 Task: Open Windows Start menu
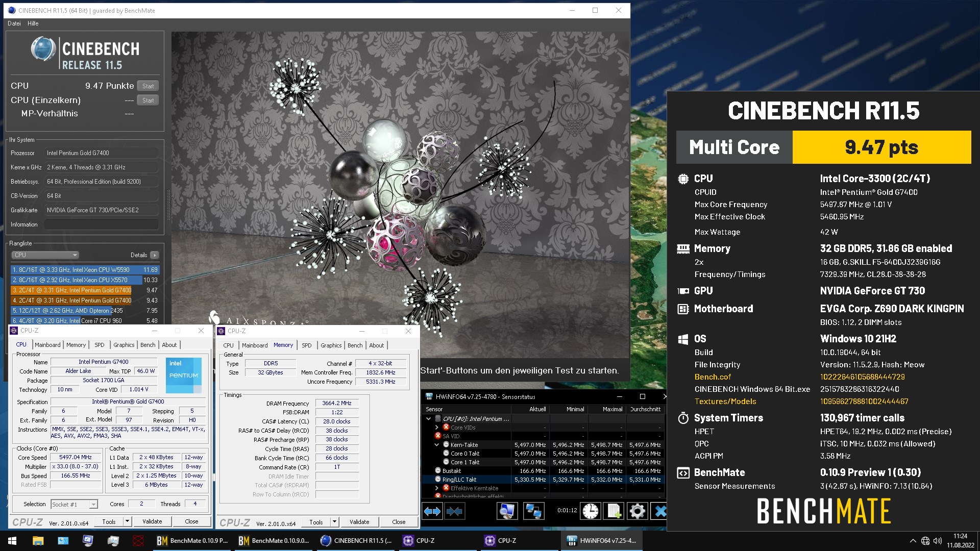12,541
